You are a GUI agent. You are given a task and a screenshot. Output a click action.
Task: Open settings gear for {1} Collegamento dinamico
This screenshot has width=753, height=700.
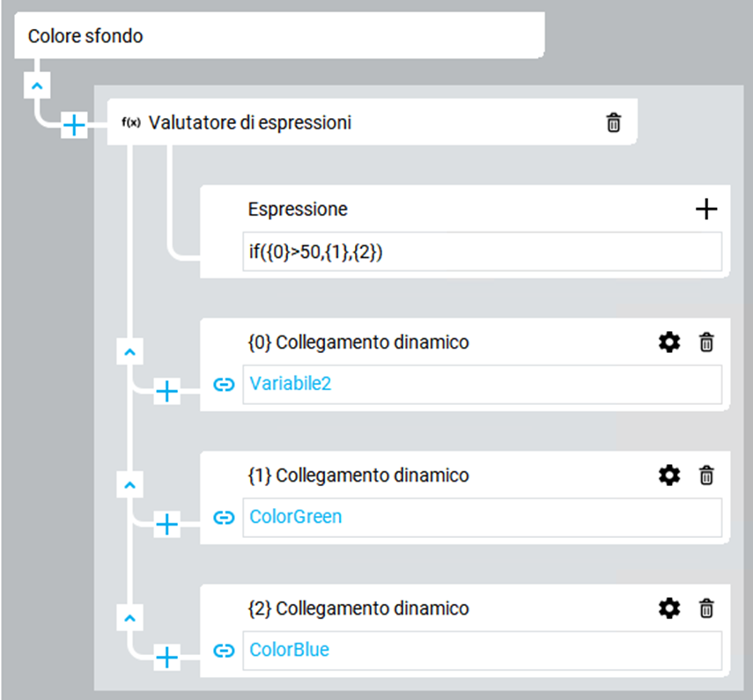pos(669,475)
